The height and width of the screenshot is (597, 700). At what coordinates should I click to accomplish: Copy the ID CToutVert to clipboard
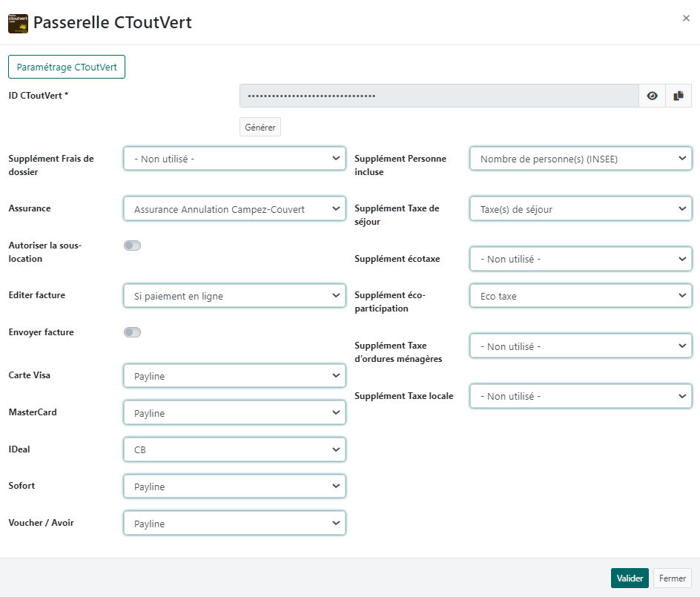[x=678, y=96]
